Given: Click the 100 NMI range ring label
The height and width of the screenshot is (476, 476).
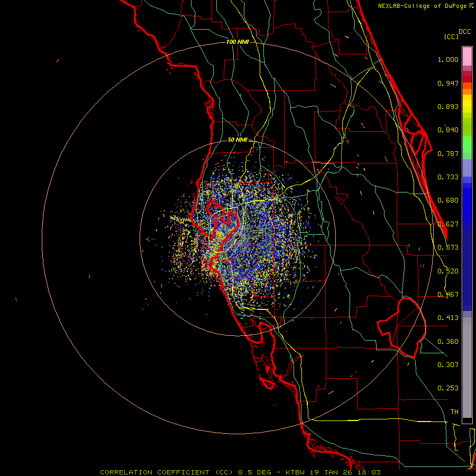Looking at the screenshot, I should pyautogui.click(x=237, y=42).
